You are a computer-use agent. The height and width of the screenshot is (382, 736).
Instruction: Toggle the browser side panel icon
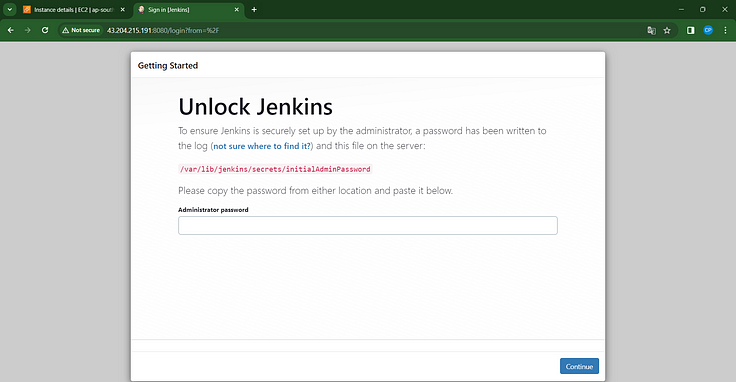(x=690, y=30)
